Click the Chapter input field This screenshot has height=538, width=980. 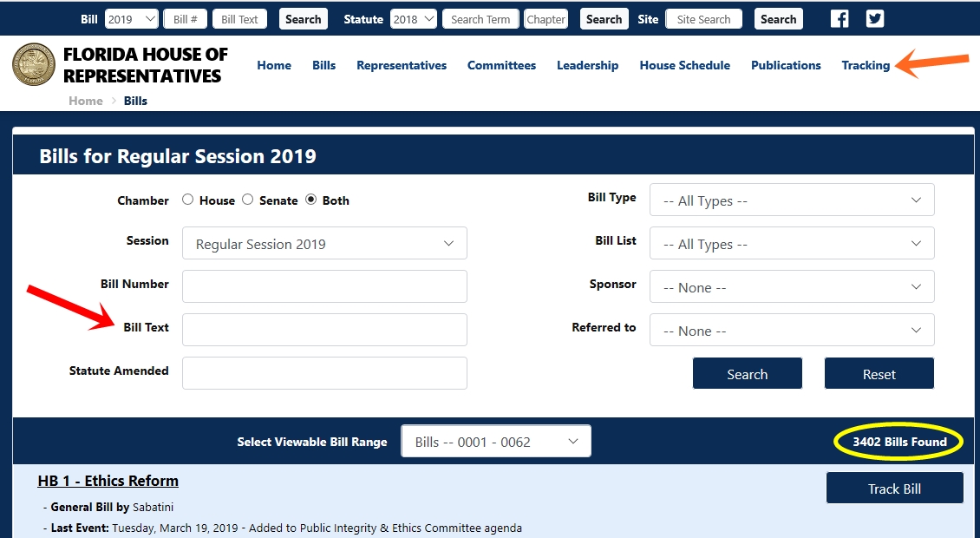pos(546,19)
